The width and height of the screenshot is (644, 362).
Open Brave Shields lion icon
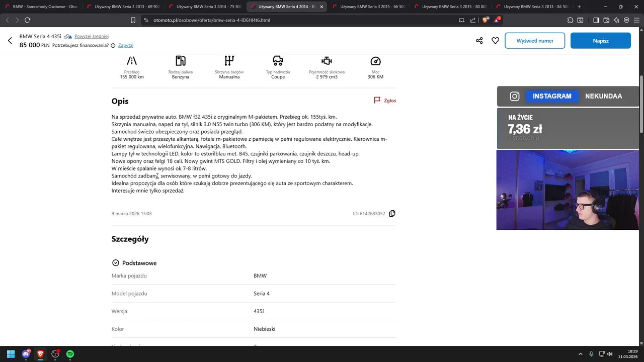(x=485, y=20)
